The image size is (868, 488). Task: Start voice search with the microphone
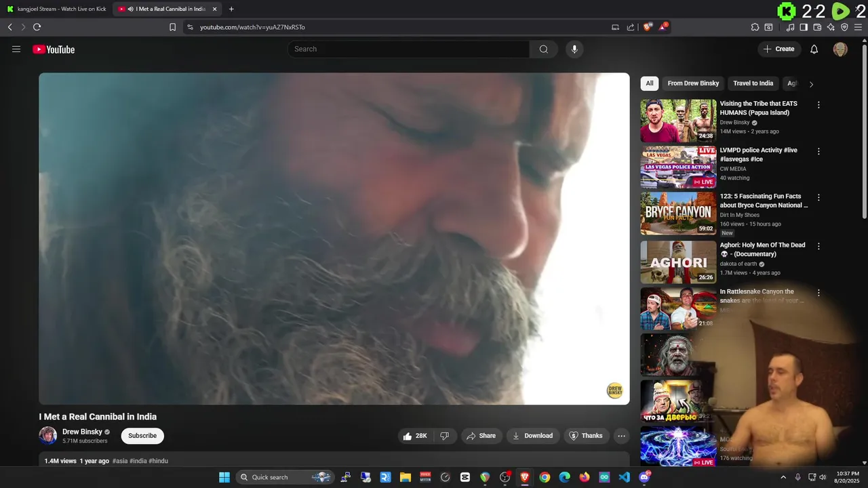point(574,49)
